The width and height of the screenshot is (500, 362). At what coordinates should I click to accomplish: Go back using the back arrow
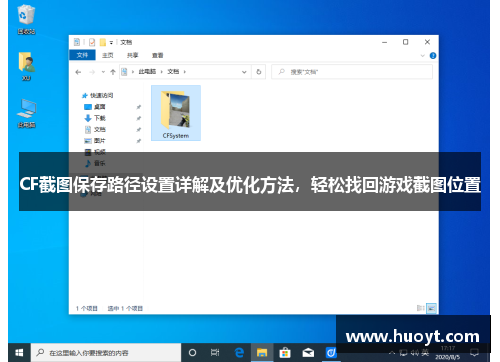78,72
